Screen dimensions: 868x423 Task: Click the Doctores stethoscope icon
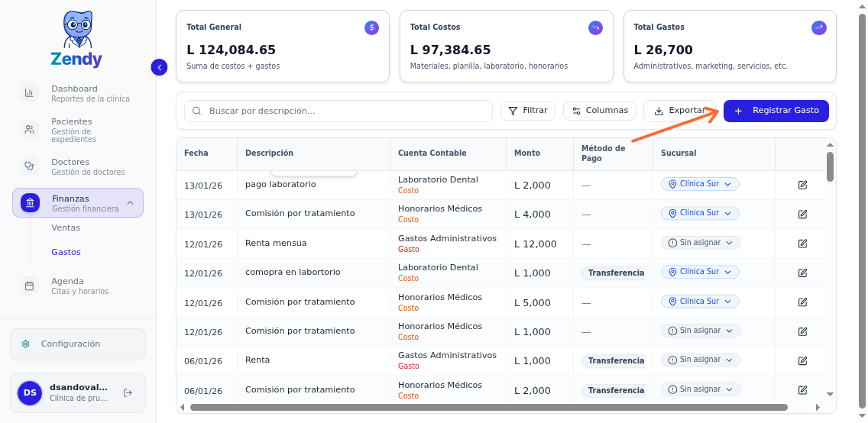point(29,166)
